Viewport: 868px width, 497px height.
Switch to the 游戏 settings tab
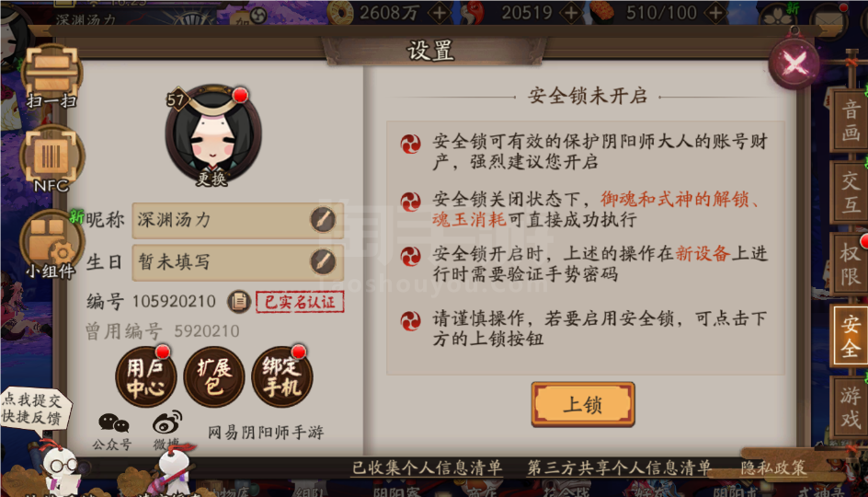click(851, 407)
